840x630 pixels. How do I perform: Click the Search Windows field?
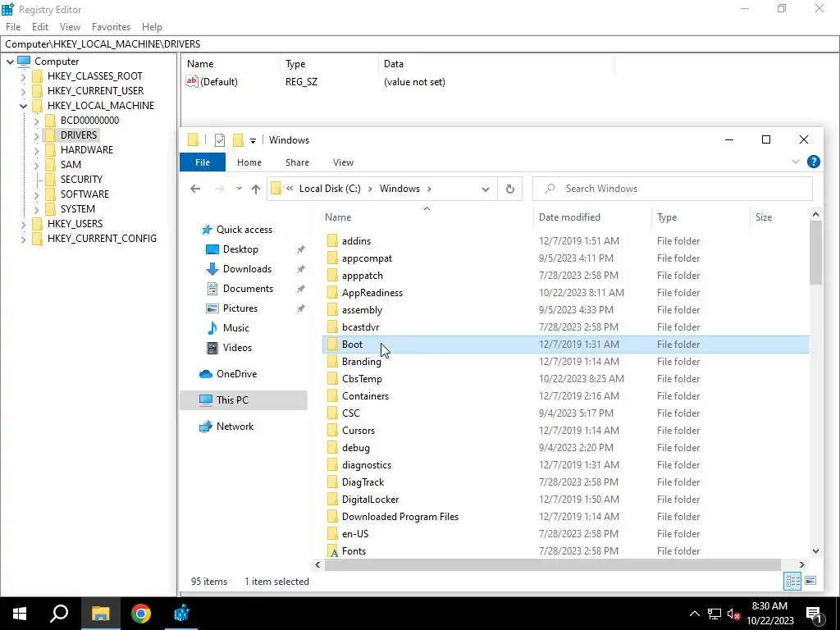[673, 189]
